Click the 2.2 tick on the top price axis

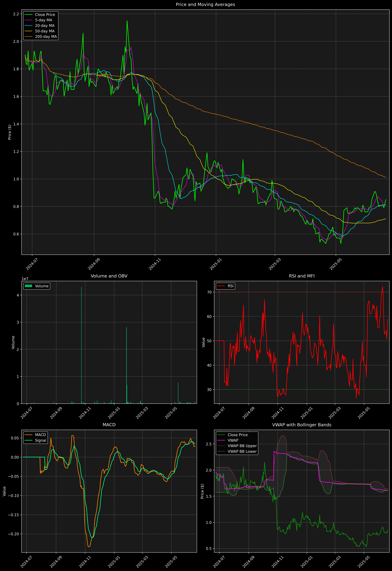point(16,14)
